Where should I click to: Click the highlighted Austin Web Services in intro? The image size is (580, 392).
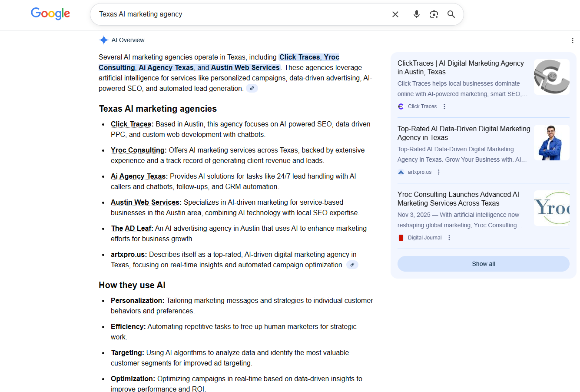(x=245, y=68)
